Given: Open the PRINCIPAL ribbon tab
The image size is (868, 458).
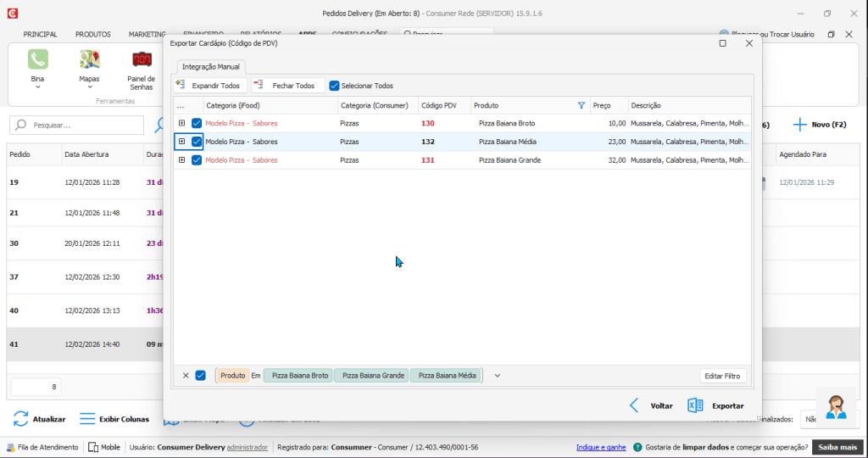Looking at the screenshot, I should (x=40, y=34).
